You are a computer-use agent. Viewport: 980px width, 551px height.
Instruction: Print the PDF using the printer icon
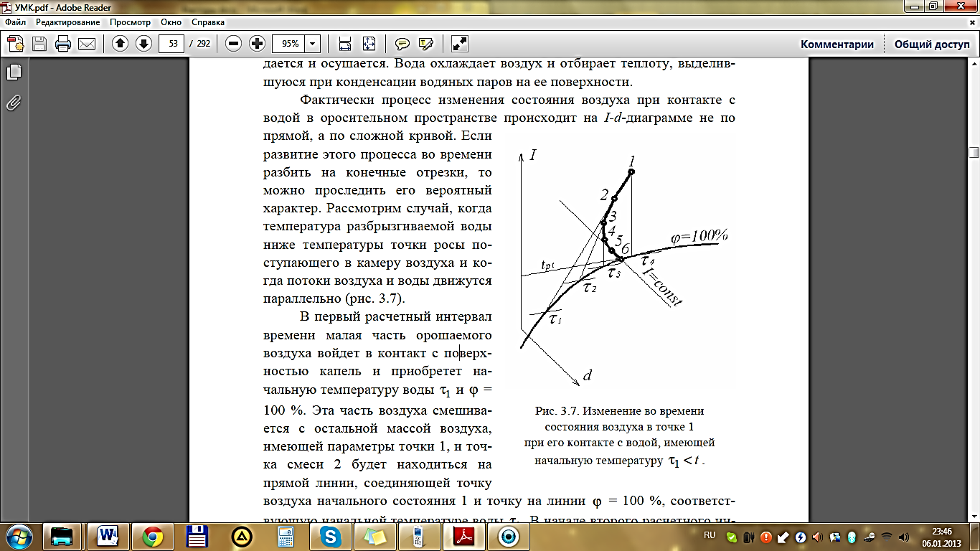pos(63,44)
